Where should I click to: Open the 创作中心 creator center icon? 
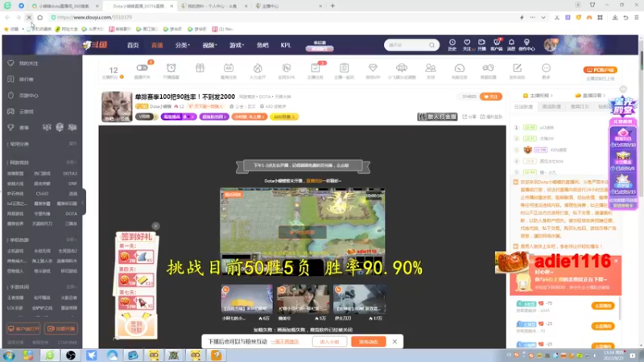click(526, 45)
